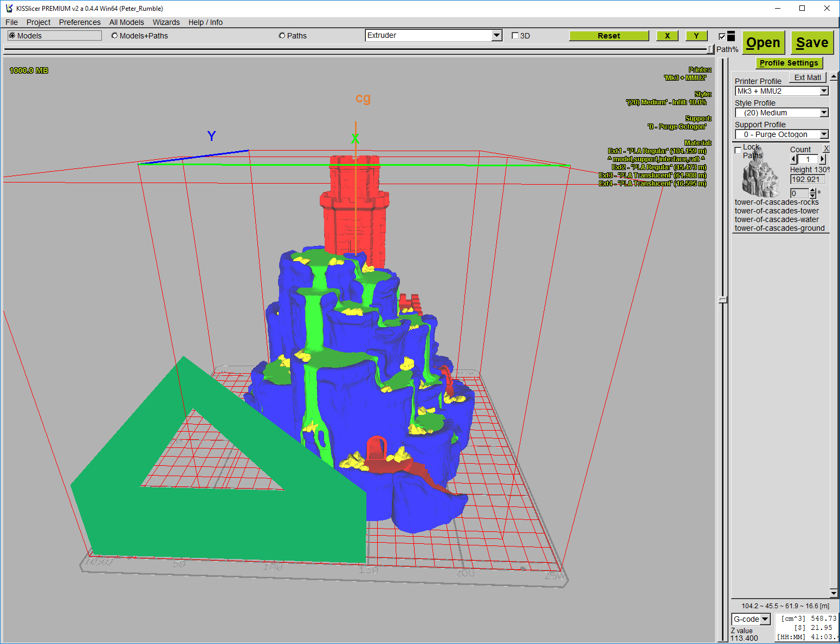Click the [cm^3] 548.73 volume estimate

(x=809, y=619)
